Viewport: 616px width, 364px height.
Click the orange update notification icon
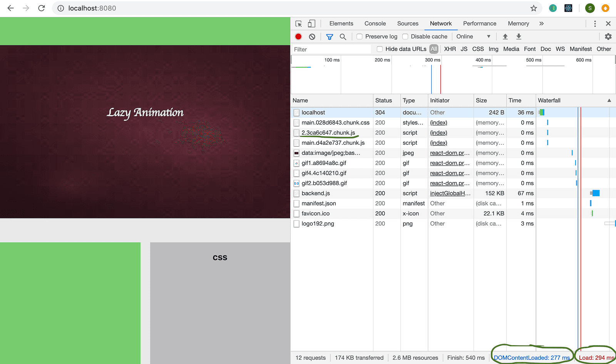click(605, 8)
